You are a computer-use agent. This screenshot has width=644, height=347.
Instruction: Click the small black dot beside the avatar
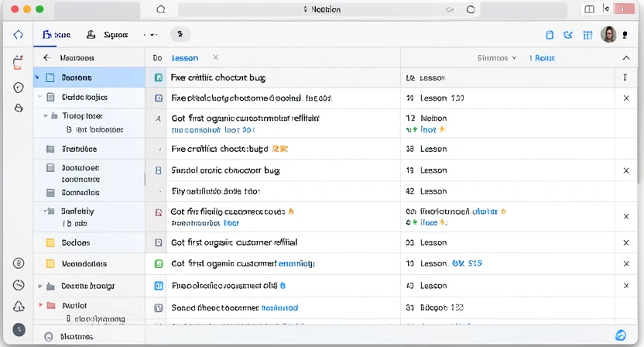pyautogui.click(x=625, y=35)
